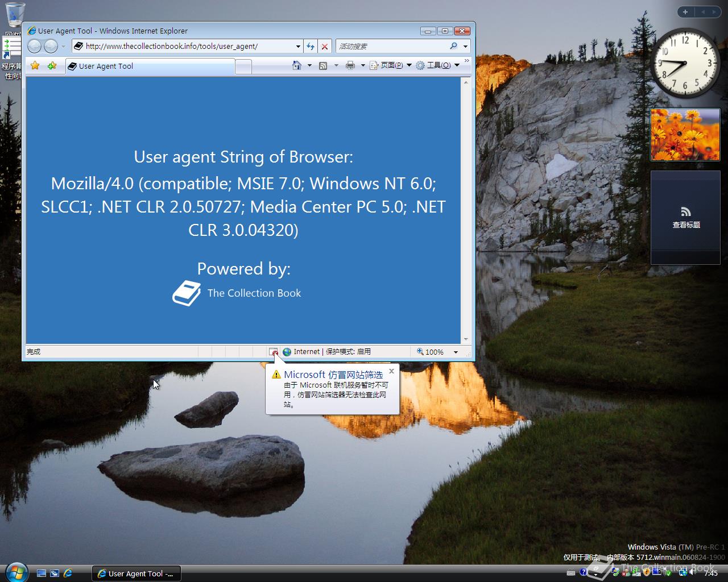Click the Forward navigation button
The width and height of the screenshot is (728, 582).
click(51, 46)
